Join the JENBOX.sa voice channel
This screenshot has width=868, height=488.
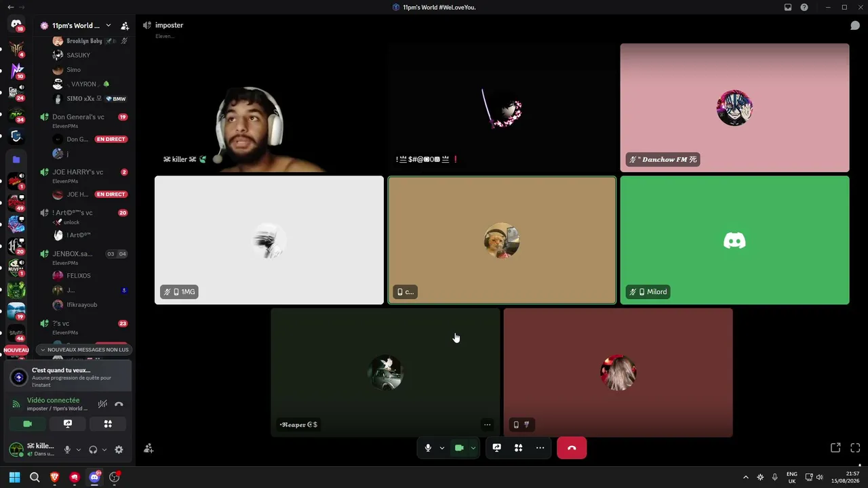tap(84, 257)
